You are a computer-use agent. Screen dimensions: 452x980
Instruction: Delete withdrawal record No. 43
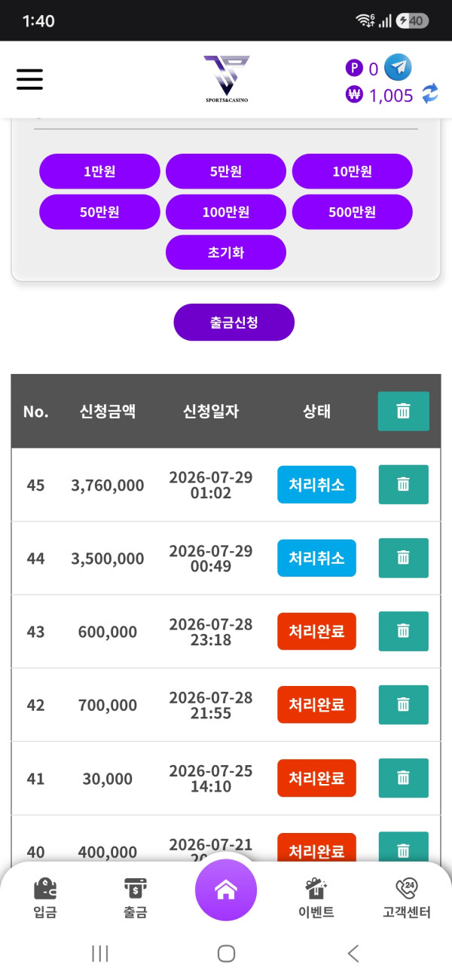click(403, 632)
